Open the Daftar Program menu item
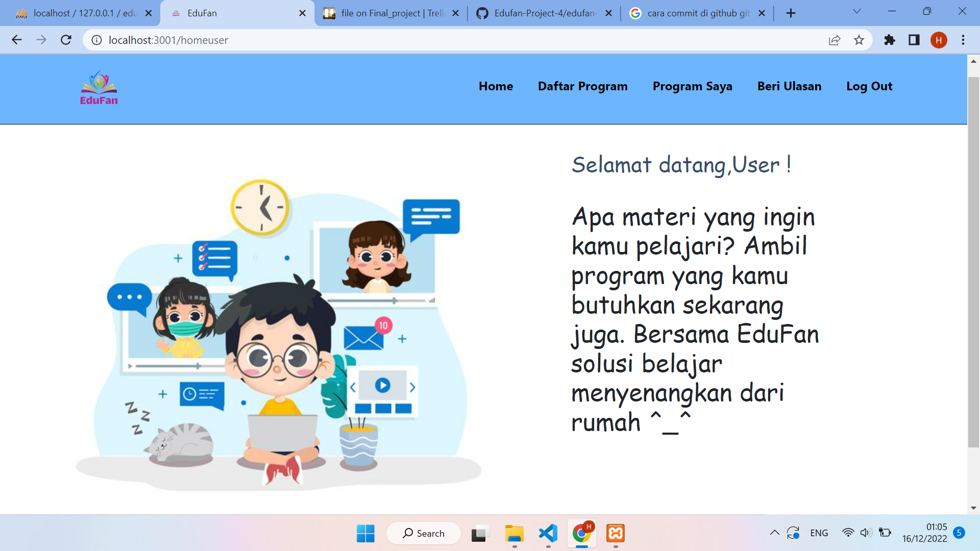Viewport: 980px width, 551px height. click(x=583, y=86)
